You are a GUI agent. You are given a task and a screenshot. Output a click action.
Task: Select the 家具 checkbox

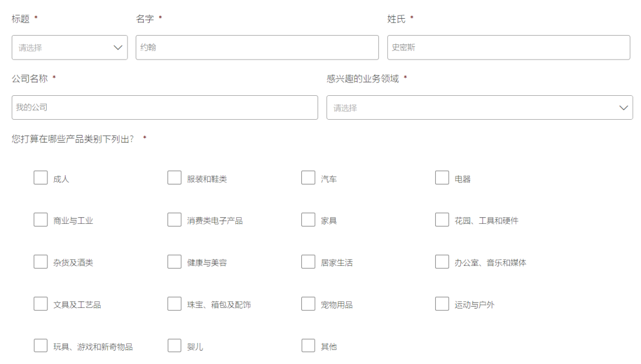(308, 220)
